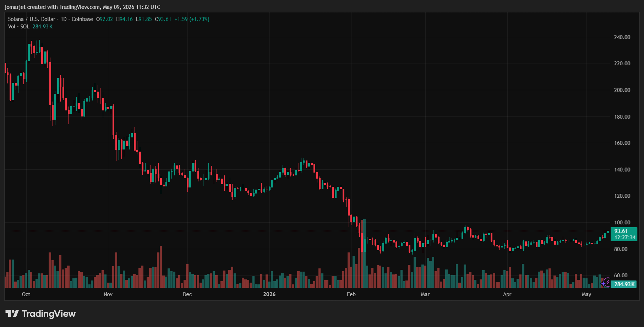This screenshot has height=327, width=644.
Task: Click the green 93.61 current price label
Action: coord(624,234)
